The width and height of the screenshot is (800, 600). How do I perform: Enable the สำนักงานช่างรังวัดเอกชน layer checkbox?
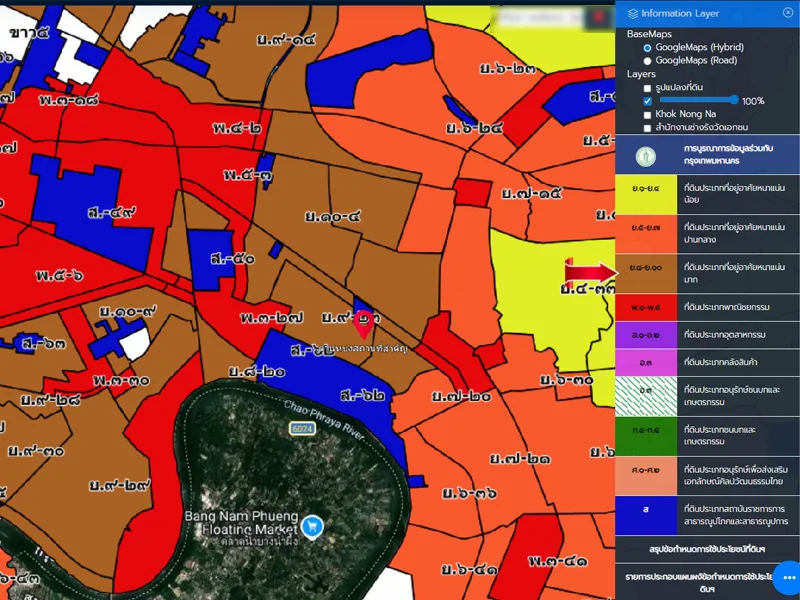click(647, 128)
